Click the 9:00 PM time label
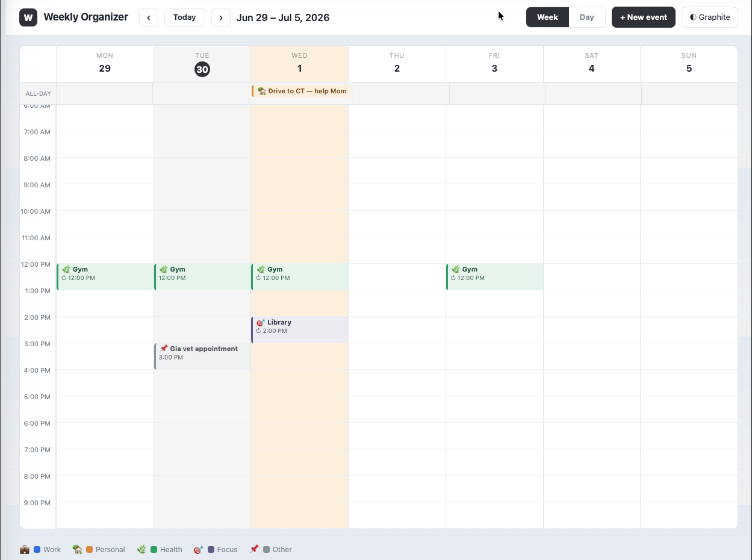Viewport: 752px width, 560px height. 37,503
